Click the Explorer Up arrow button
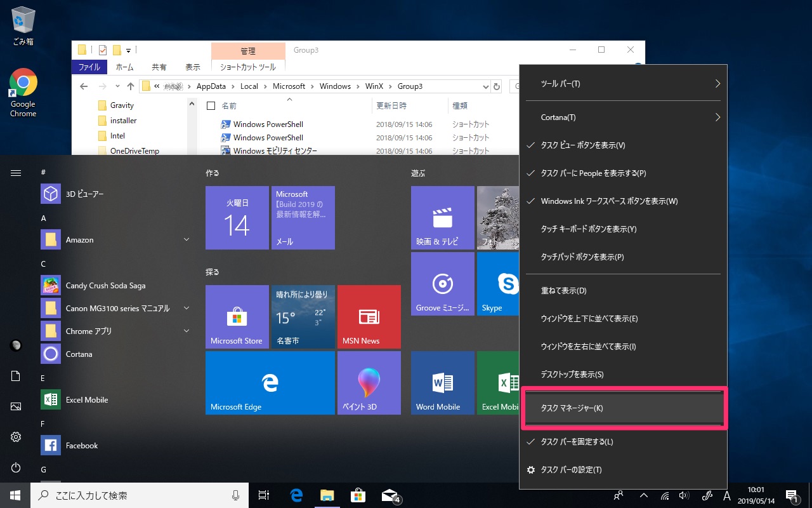 131,86
